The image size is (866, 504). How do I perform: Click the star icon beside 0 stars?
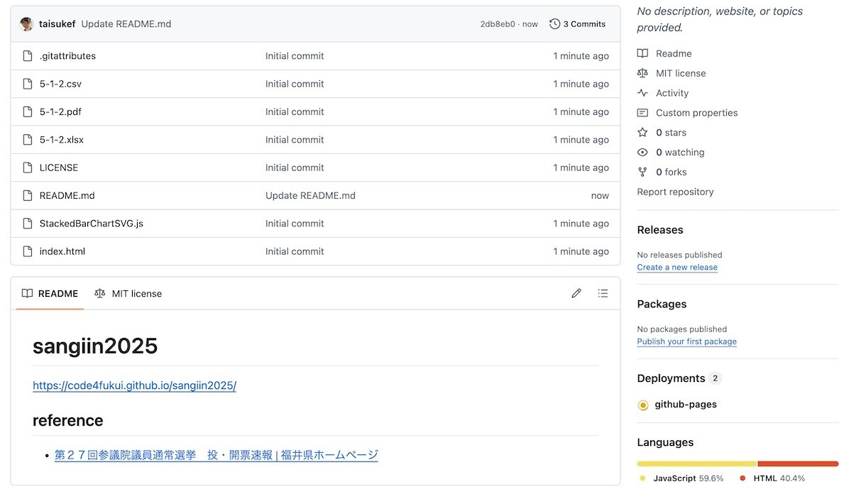642,133
